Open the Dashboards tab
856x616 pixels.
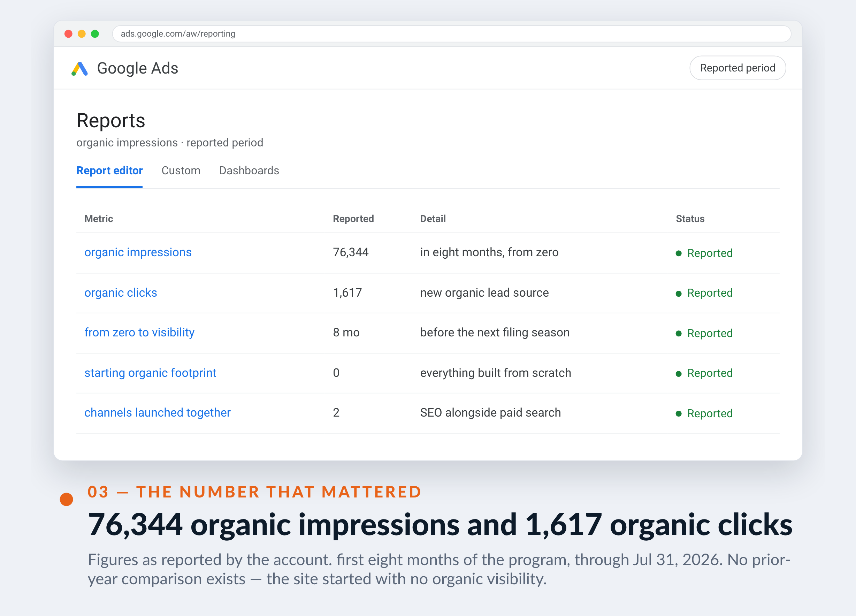249,170
